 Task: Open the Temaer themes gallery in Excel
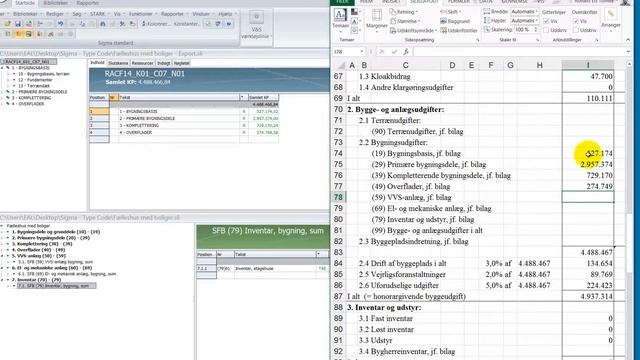tap(340, 19)
